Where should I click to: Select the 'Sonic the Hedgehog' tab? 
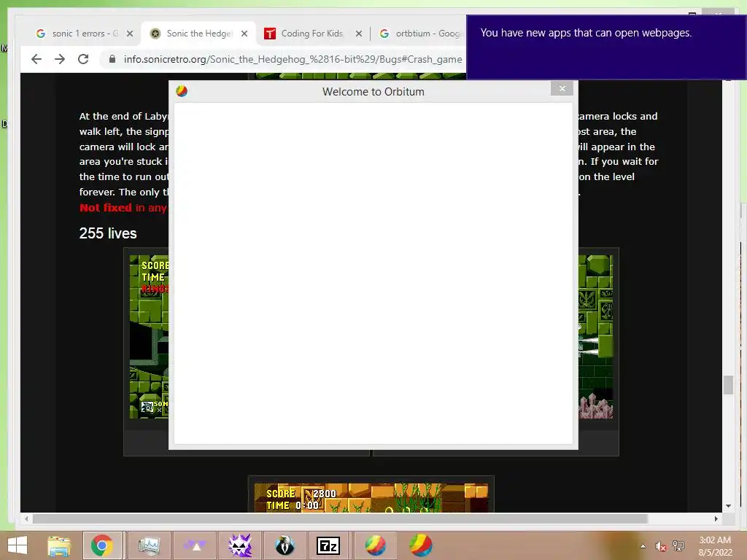coord(199,34)
